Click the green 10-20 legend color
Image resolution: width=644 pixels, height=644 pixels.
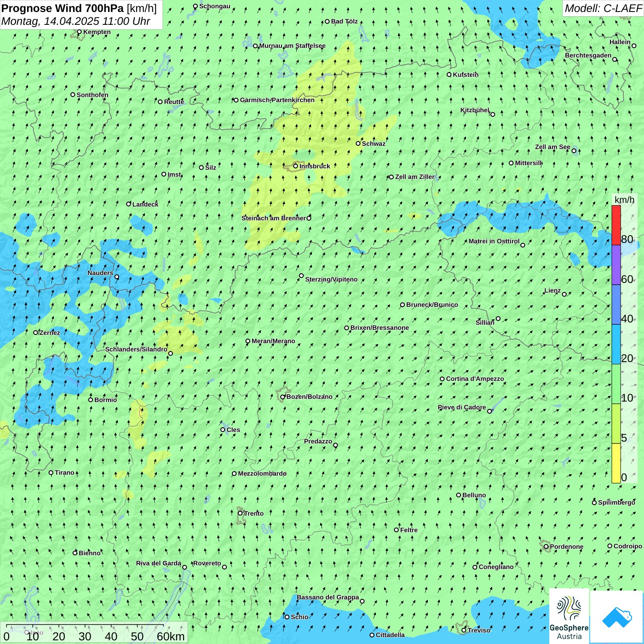(x=616, y=384)
